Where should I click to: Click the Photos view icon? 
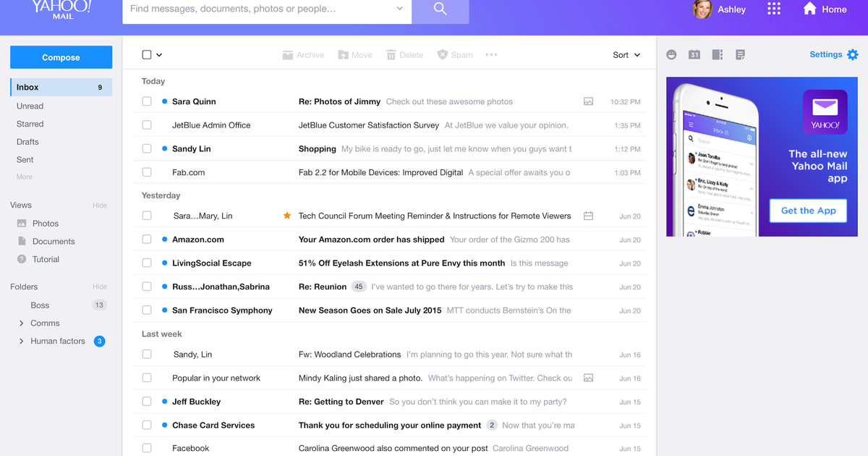click(x=22, y=224)
